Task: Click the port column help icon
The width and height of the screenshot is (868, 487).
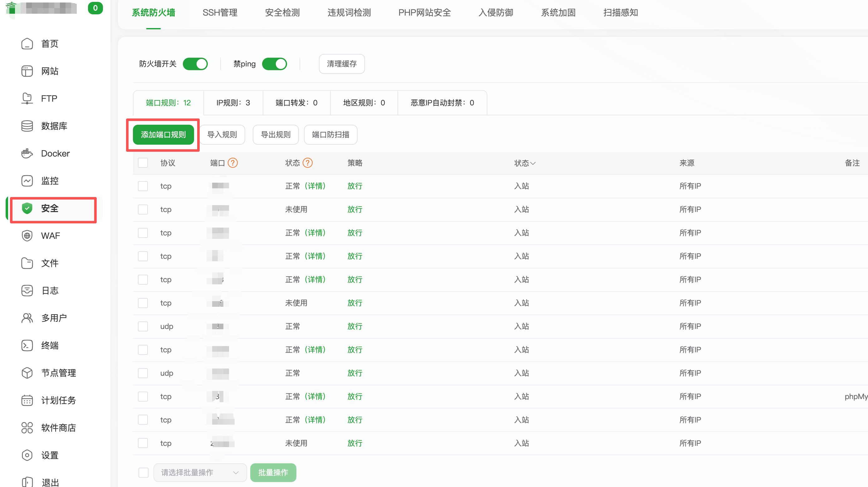Action: click(x=232, y=163)
